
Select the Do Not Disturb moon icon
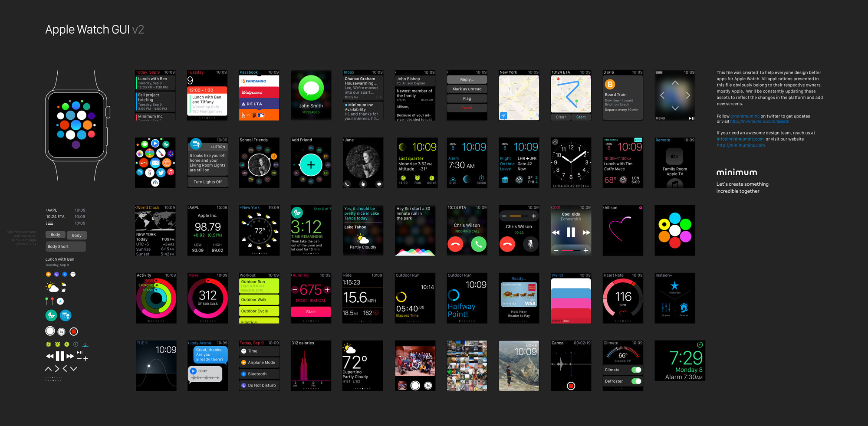[243, 385]
